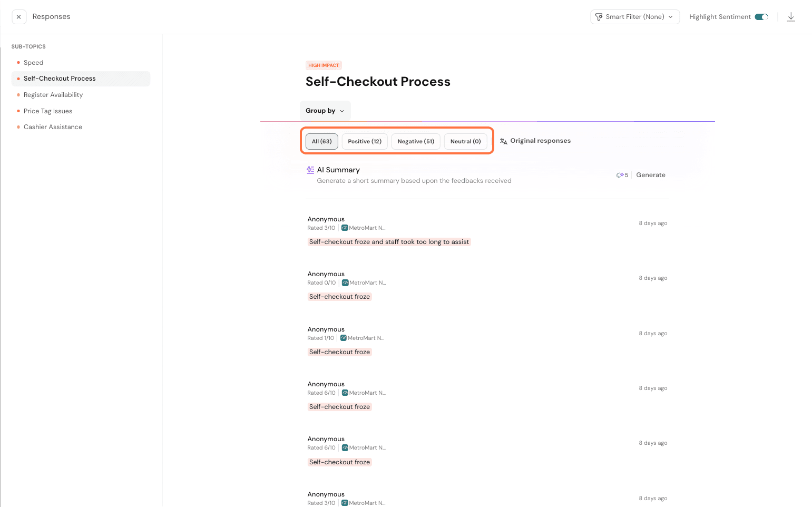The image size is (812, 507).
Task: Click MetroMart icon on first response
Action: [x=345, y=228]
